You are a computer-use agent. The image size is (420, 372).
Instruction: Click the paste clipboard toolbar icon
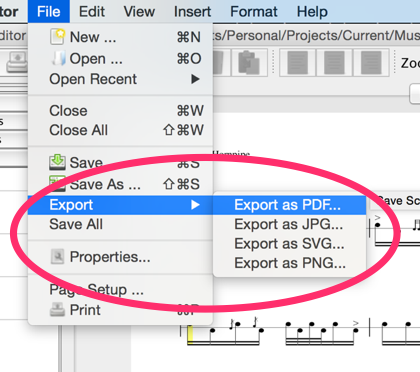(249, 62)
